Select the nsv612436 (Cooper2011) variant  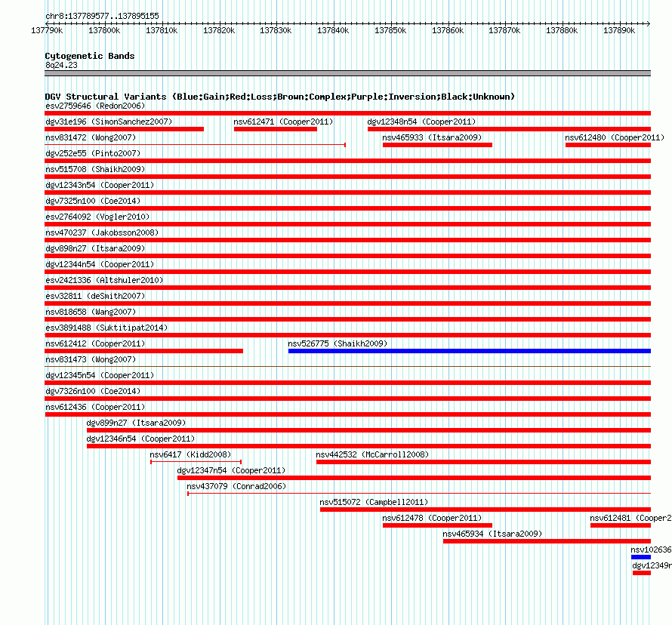coord(95,407)
